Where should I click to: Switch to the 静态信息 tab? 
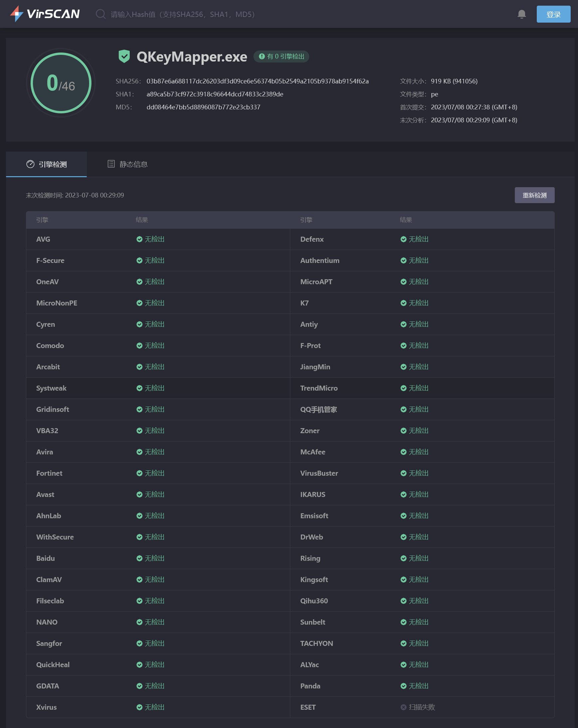[127, 164]
